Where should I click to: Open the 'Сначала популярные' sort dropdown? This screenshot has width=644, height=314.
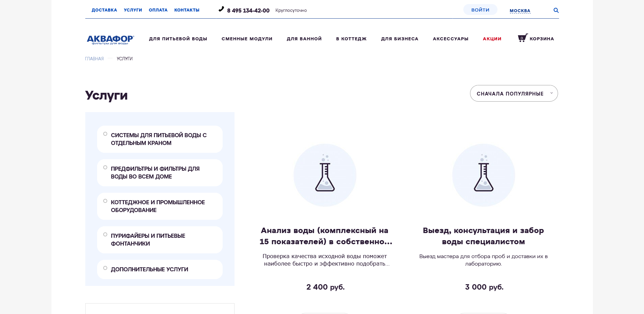pyautogui.click(x=514, y=93)
